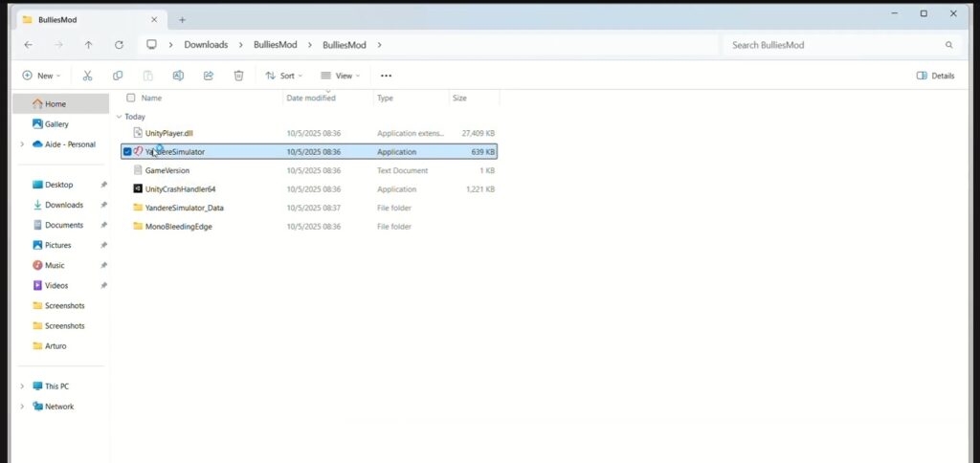The image size is (980, 463).
Task: Click the Rename icon in toolbar
Action: click(x=178, y=76)
